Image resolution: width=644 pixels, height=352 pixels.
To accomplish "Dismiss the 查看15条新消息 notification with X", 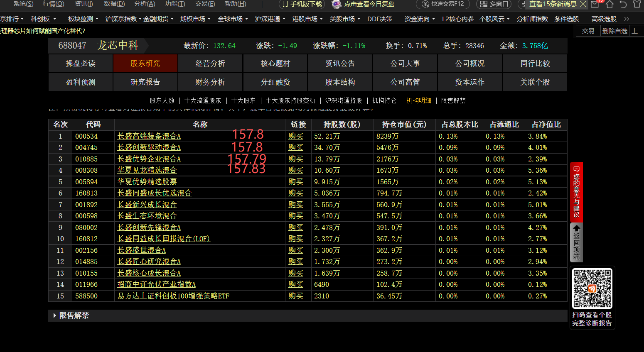I will click(x=583, y=4).
